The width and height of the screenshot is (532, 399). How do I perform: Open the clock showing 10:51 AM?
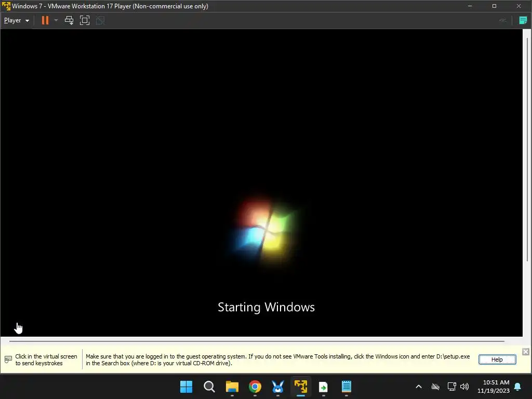click(x=494, y=387)
